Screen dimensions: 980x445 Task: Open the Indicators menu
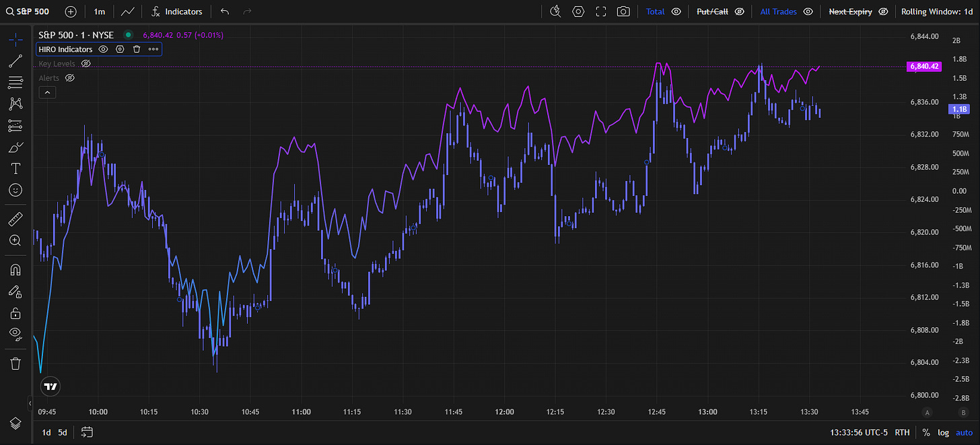[177, 11]
